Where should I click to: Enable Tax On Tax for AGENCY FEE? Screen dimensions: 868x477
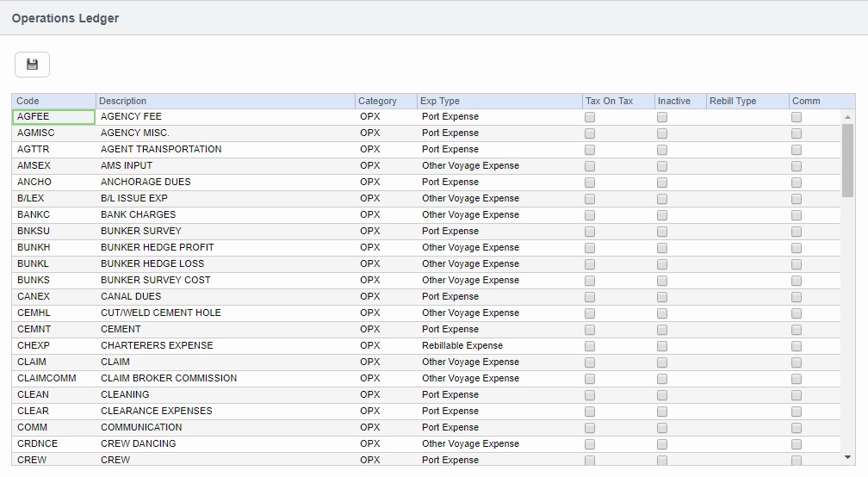click(590, 117)
